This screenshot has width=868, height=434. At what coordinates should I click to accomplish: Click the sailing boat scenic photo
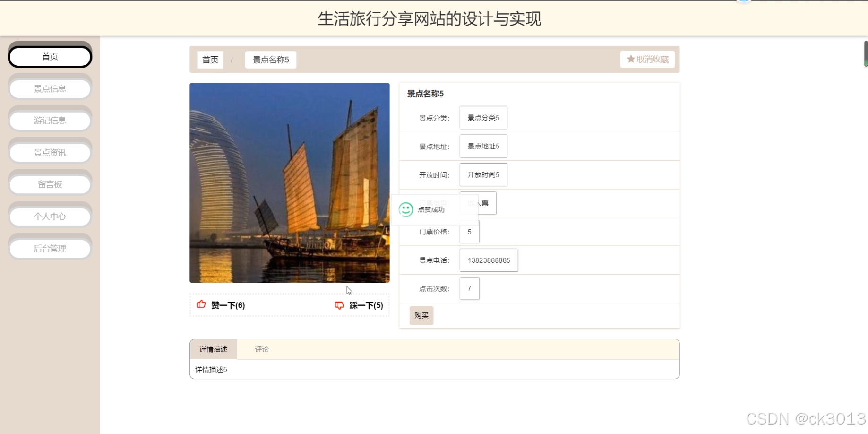290,183
